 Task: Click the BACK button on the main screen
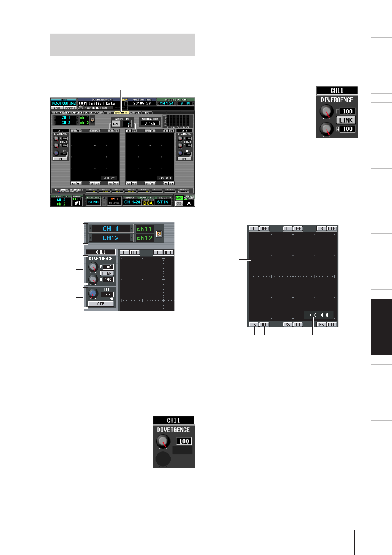pos(57,108)
